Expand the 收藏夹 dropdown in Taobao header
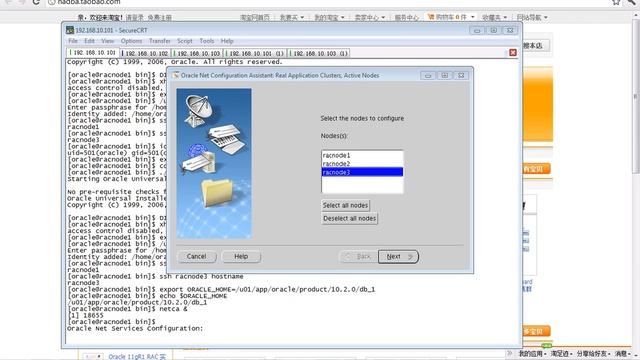Screen dimensions: 640x360 tap(494, 17)
